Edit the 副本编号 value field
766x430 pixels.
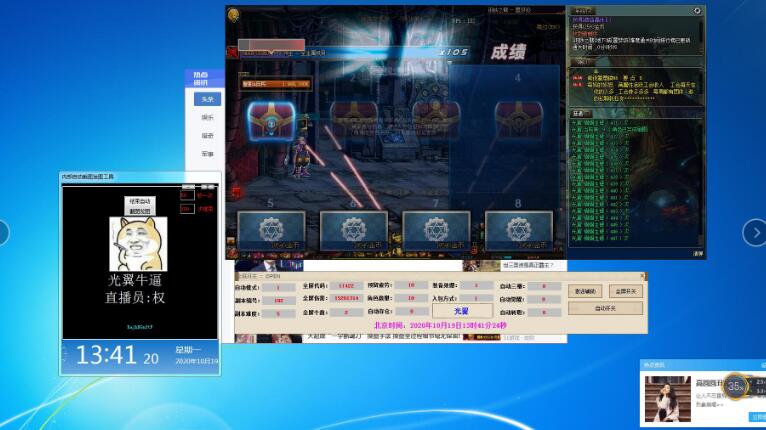[x=278, y=301]
